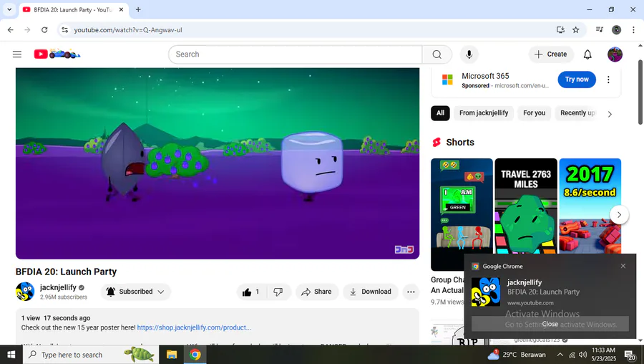Click Chrome icon in taskbar
The height and width of the screenshot is (364, 644).
tap(195, 355)
